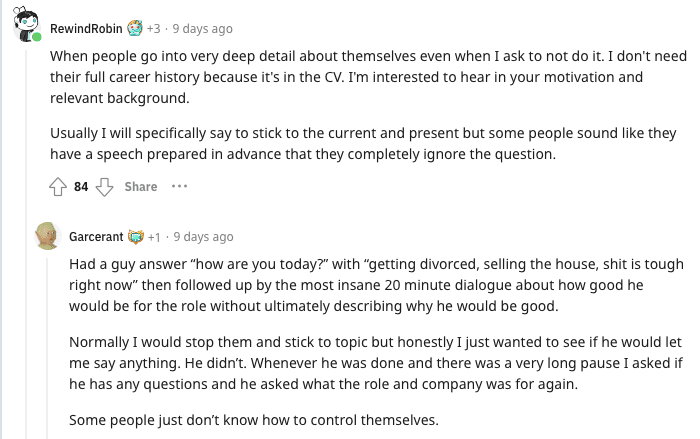700x439 pixels.
Task: Click Garcerant's profile avatar
Action: click(x=47, y=236)
